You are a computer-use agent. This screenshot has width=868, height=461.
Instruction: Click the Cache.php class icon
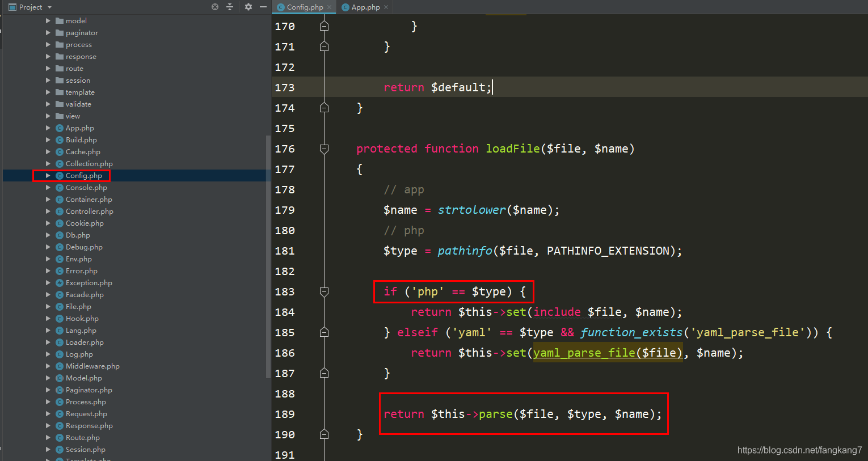[60, 152]
